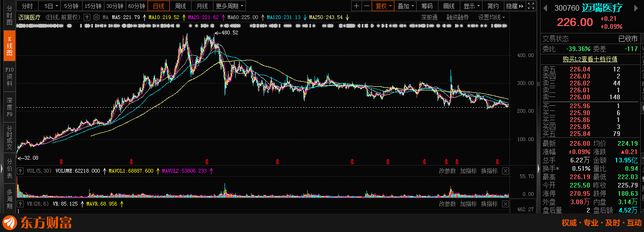
Task: Click the stock code 300760
Action: tap(566, 8)
